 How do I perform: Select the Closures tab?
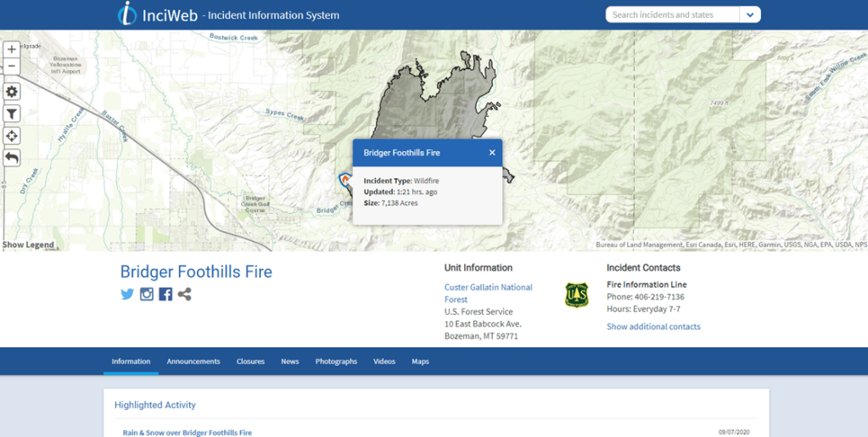pyautogui.click(x=250, y=361)
